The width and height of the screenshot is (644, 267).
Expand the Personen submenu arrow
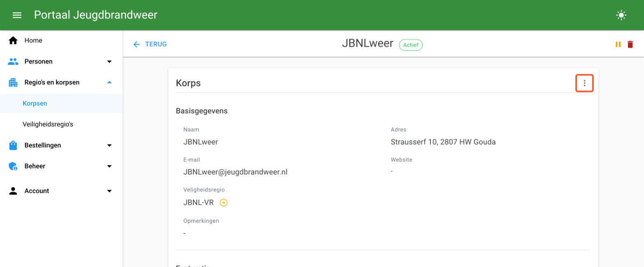click(109, 62)
